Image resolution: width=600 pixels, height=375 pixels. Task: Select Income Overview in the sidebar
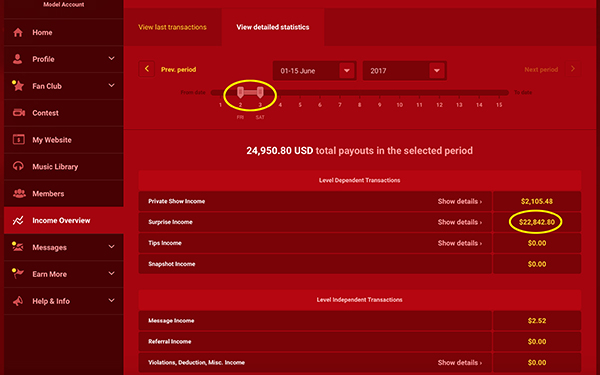click(64, 220)
